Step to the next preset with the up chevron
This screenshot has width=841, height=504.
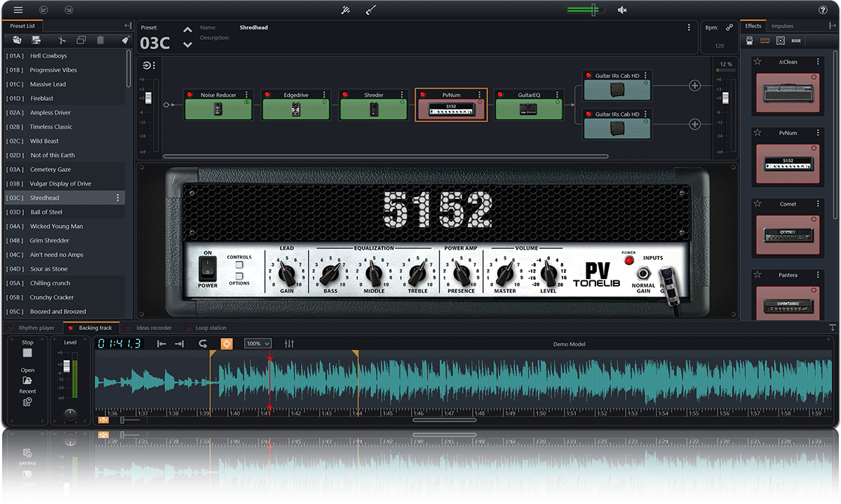(187, 29)
